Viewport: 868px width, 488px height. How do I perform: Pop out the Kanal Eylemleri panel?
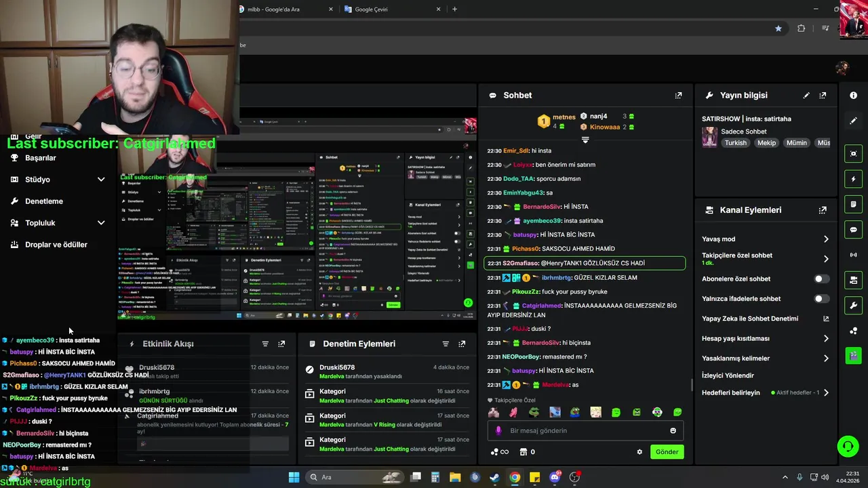(823, 210)
